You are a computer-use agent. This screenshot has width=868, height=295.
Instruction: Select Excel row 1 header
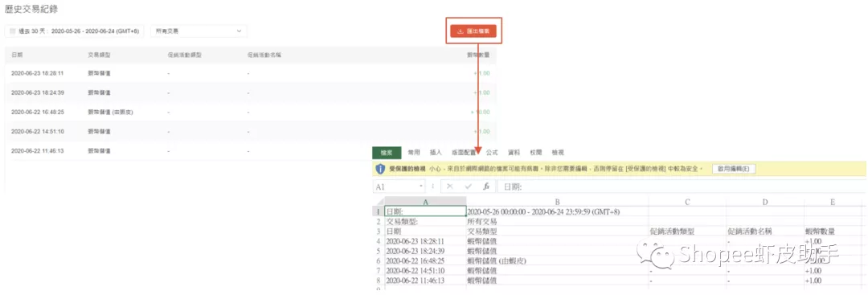378,211
